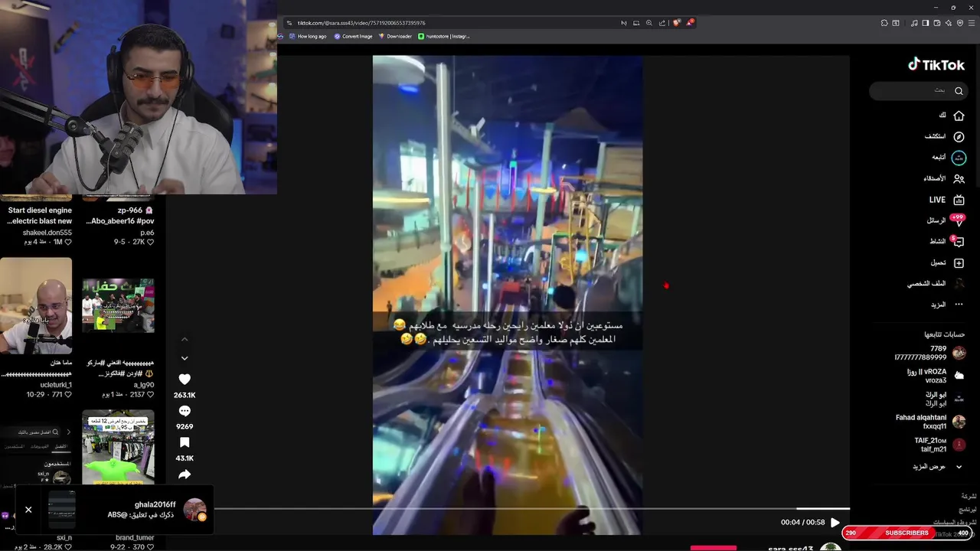Open the a_lg90 video thumbnail

pyautogui.click(x=118, y=306)
